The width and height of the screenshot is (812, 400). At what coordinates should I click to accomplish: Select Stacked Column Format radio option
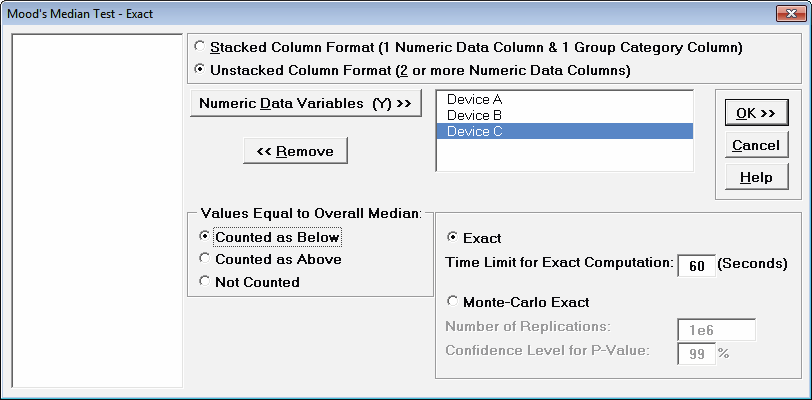pyautogui.click(x=201, y=47)
